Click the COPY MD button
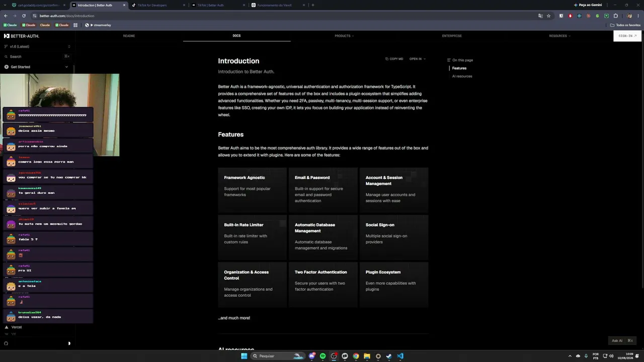The height and width of the screenshot is (362, 644). [x=394, y=59]
